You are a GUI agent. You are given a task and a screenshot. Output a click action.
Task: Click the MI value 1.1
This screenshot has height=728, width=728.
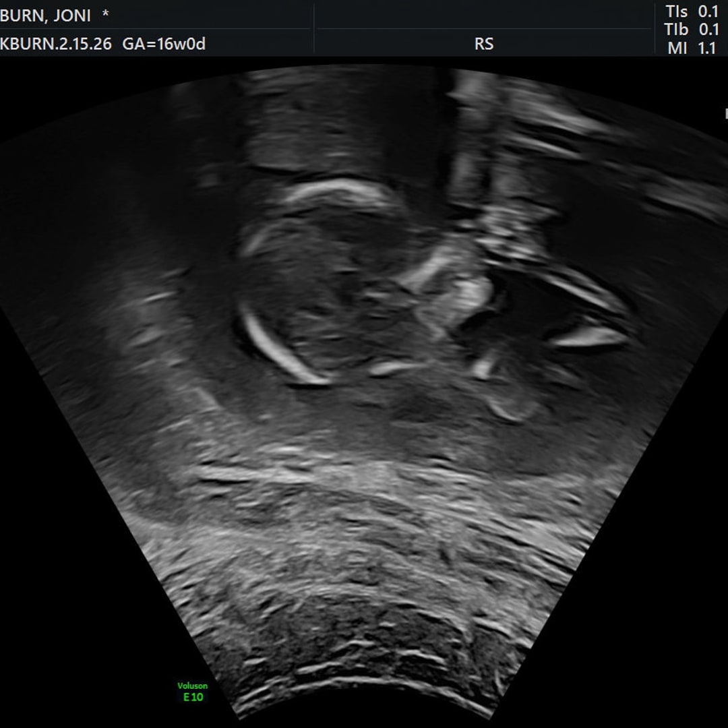707,48
